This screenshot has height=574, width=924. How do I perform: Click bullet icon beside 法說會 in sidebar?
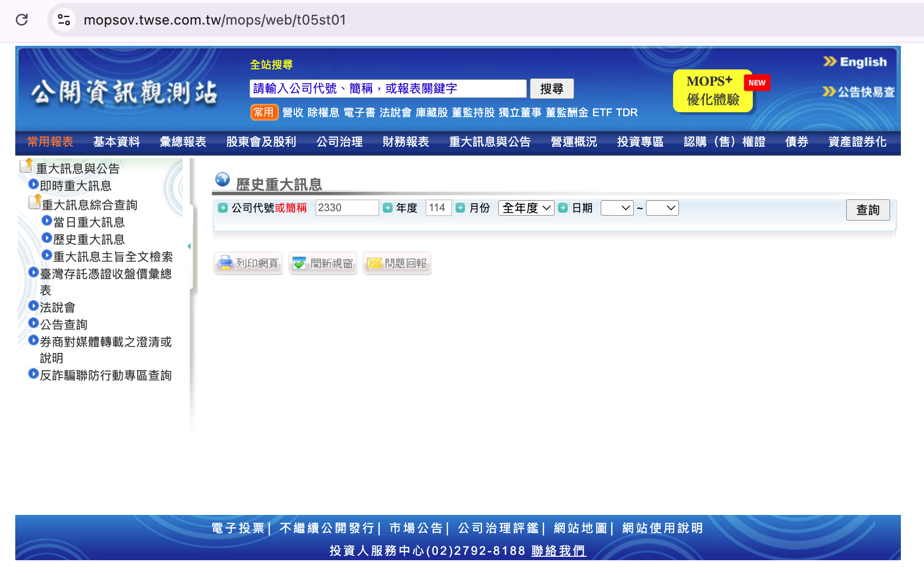click(x=33, y=306)
